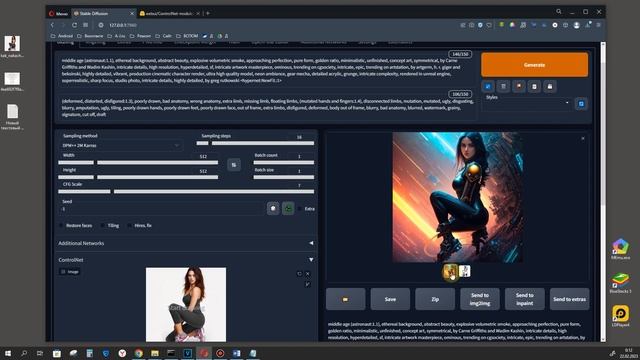
Task: Open the output folder with the folder button
Action: 345,299
